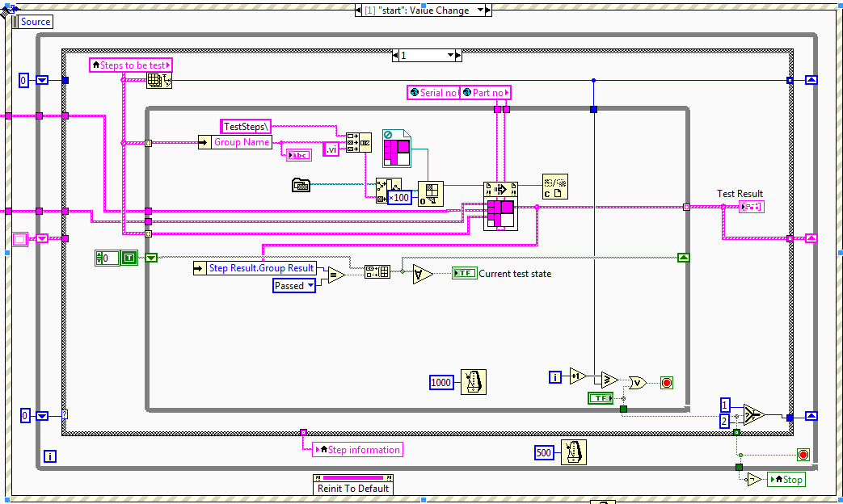Click numeric constant 2 by Select node

pyautogui.click(x=725, y=421)
